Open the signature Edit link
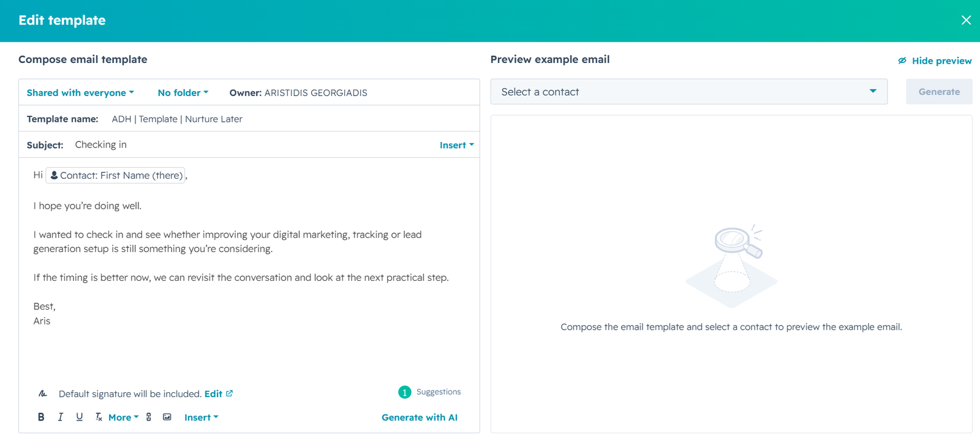Screen dimensions: 980x448 point(218,394)
